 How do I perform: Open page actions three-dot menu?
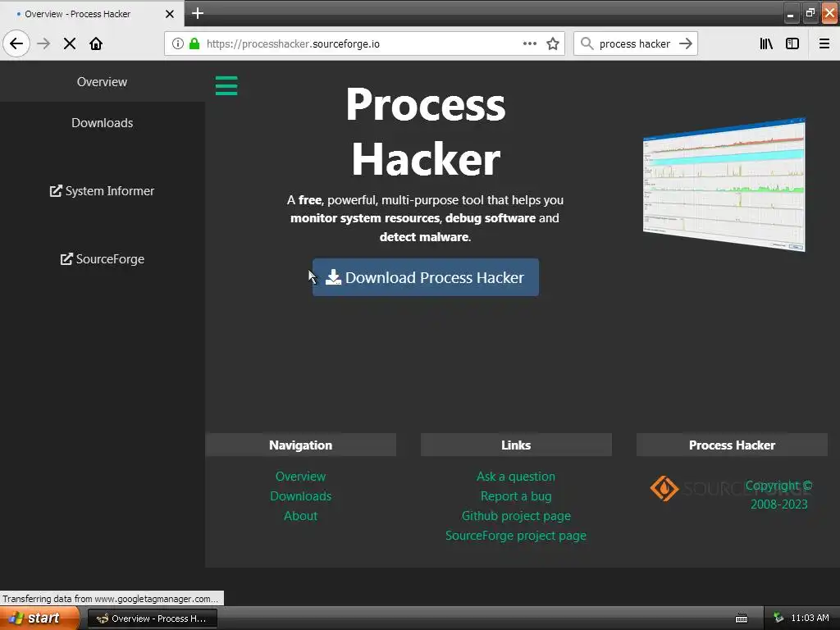coord(529,43)
